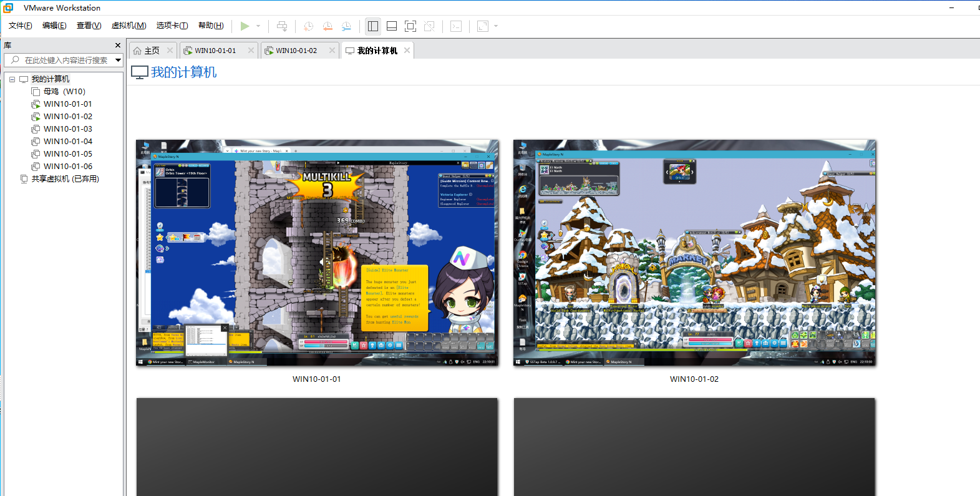The height and width of the screenshot is (496, 980).
Task: Open the 编辑(E) menu
Action: tap(54, 26)
